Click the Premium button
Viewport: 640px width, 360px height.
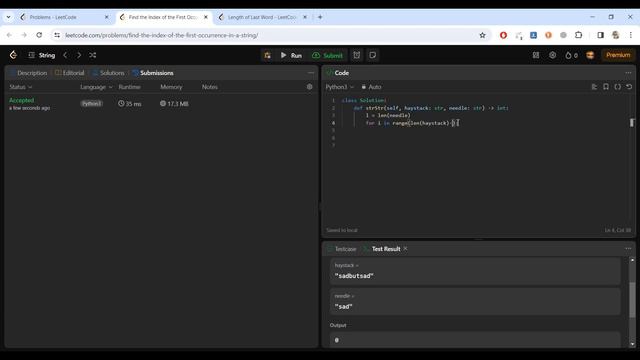point(618,55)
